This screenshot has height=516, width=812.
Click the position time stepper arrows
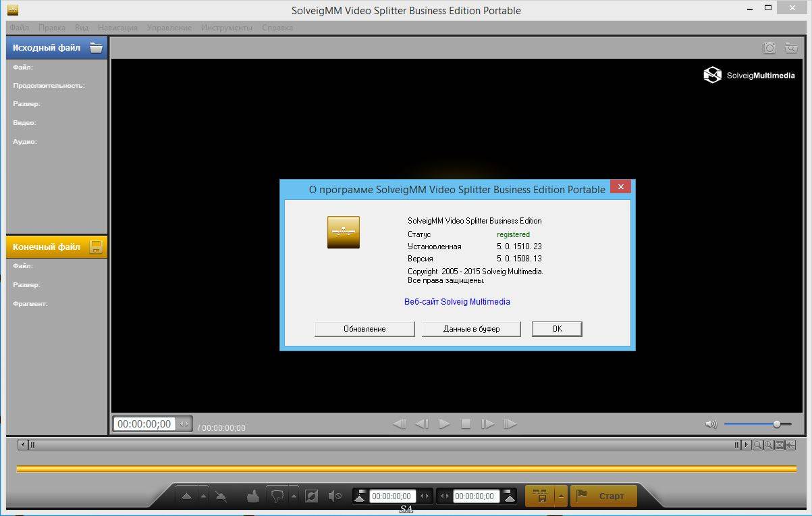point(184,424)
